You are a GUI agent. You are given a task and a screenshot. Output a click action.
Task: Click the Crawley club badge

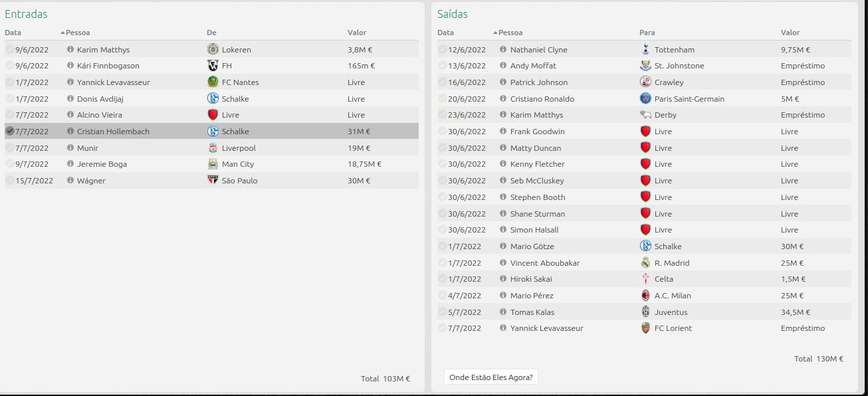(x=645, y=82)
